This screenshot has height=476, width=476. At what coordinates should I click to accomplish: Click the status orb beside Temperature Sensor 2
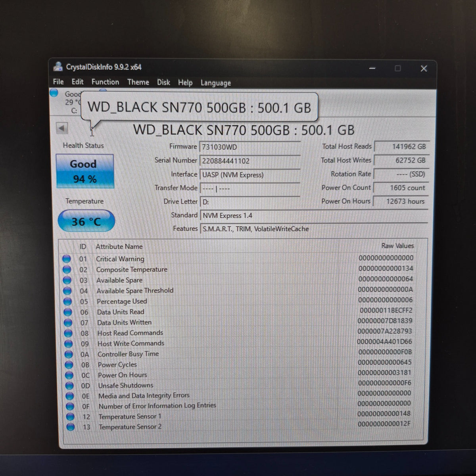coord(71,427)
